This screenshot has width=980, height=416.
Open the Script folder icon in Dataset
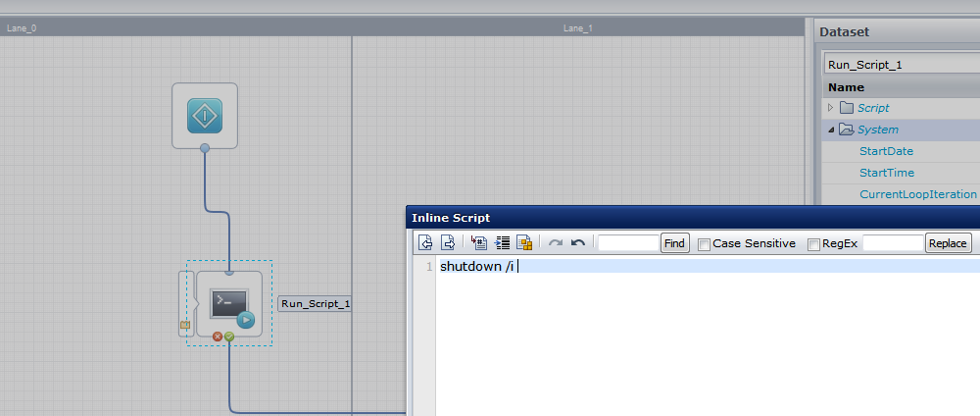pyautogui.click(x=847, y=108)
